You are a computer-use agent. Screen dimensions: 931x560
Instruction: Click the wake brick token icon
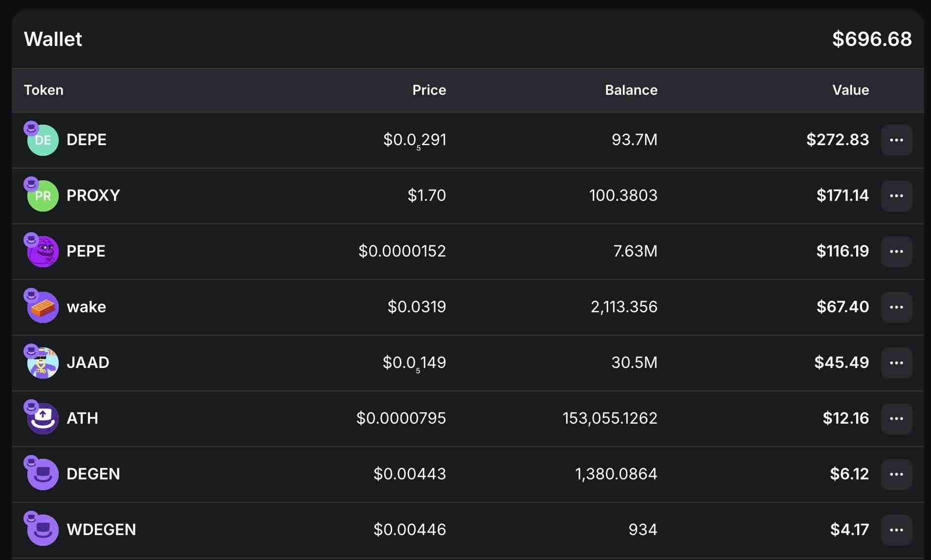pyautogui.click(x=43, y=307)
